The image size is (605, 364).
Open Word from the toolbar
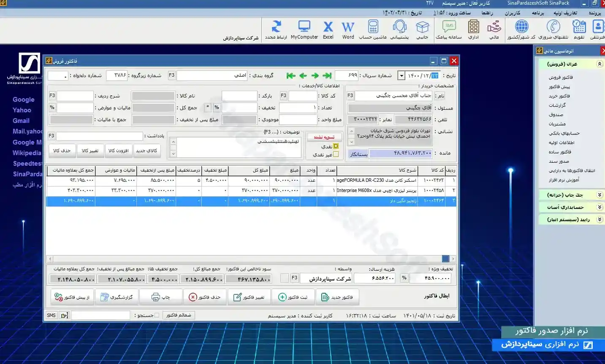pyautogui.click(x=348, y=30)
